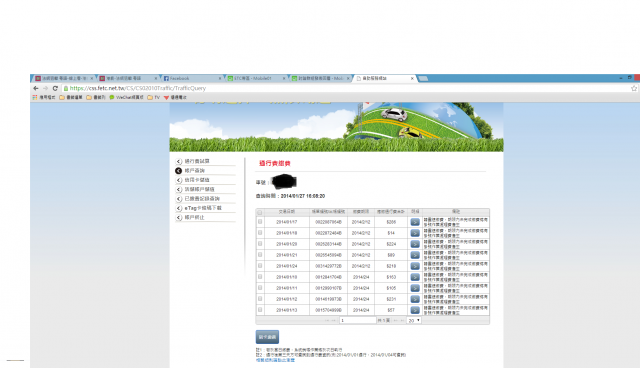
Task: Tick the select-all checkbox in table header
Action: pyautogui.click(x=260, y=212)
